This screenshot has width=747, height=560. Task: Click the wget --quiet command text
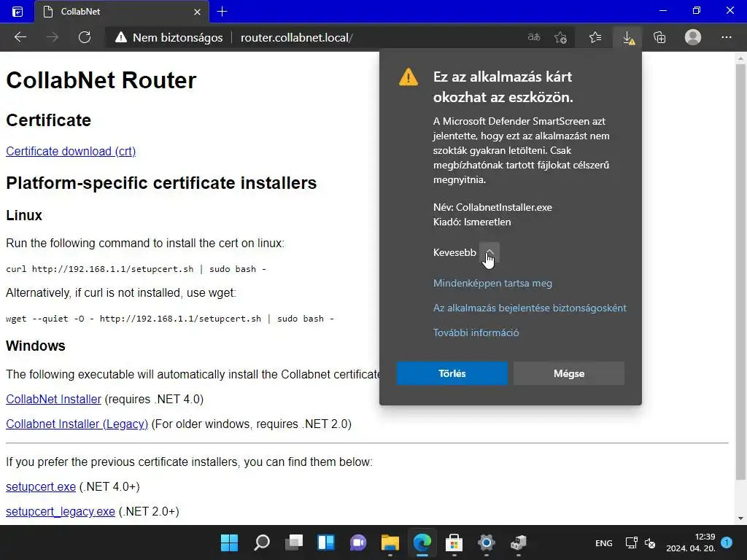170,319
